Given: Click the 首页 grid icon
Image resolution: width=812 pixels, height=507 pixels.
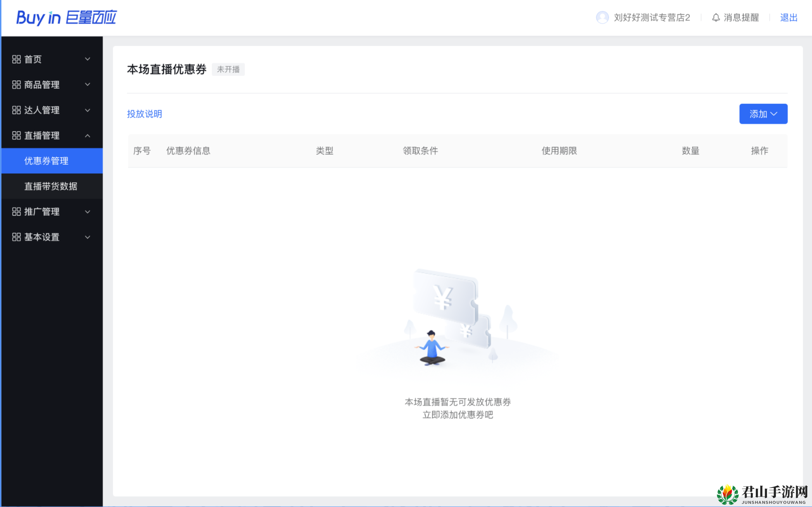Looking at the screenshot, I should click(x=16, y=59).
